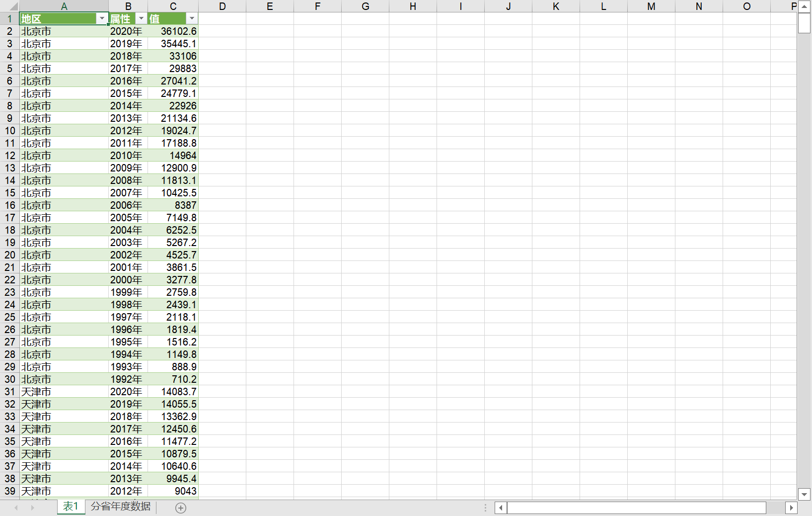Switch to the 表1 sheet tab

coord(71,507)
